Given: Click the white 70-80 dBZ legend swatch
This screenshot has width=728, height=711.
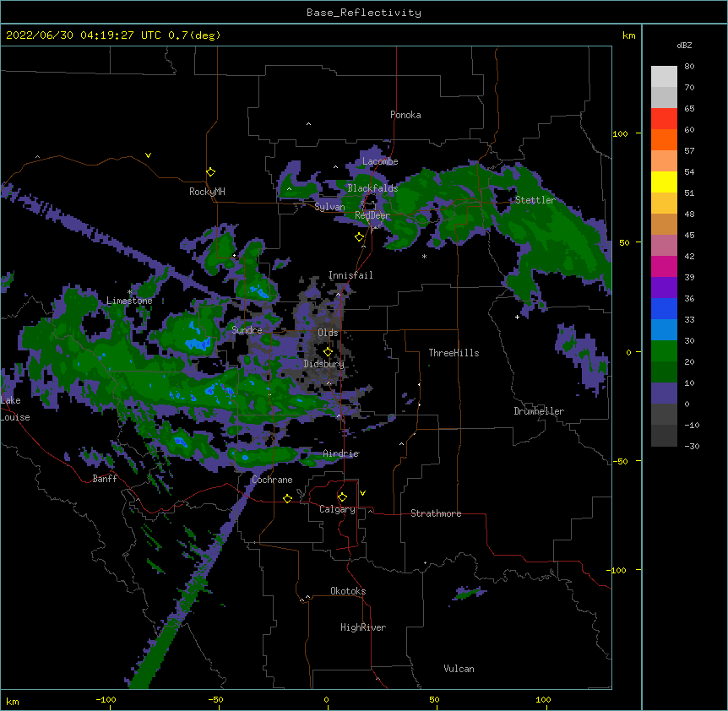Looking at the screenshot, I should pos(664,77).
